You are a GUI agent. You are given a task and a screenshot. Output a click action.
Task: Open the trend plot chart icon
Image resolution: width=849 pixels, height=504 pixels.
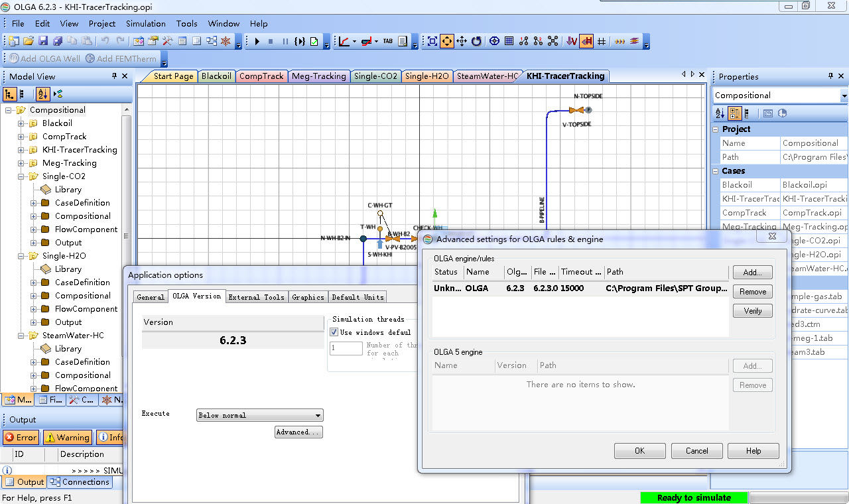coord(344,41)
